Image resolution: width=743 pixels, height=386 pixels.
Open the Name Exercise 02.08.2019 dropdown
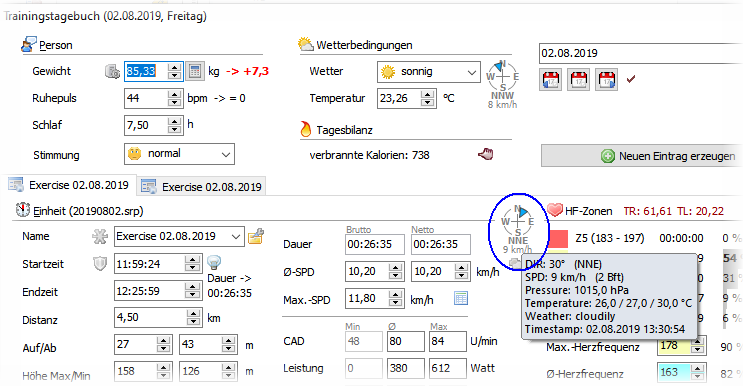[x=179, y=236]
